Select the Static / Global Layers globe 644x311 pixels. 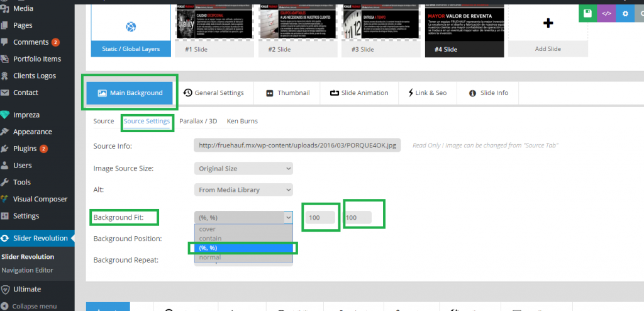(131, 26)
